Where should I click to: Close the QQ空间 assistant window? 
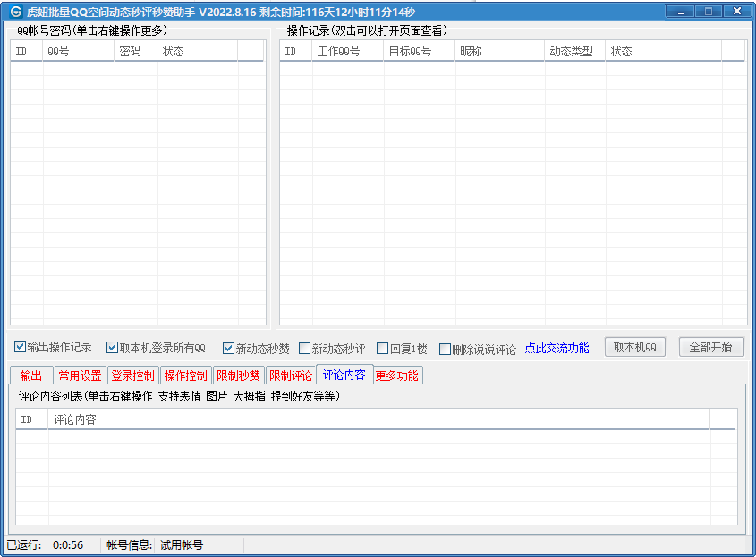tap(736, 11)
